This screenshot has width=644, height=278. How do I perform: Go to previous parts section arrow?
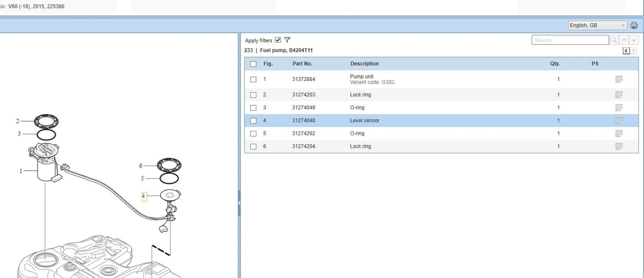point(626,51)
